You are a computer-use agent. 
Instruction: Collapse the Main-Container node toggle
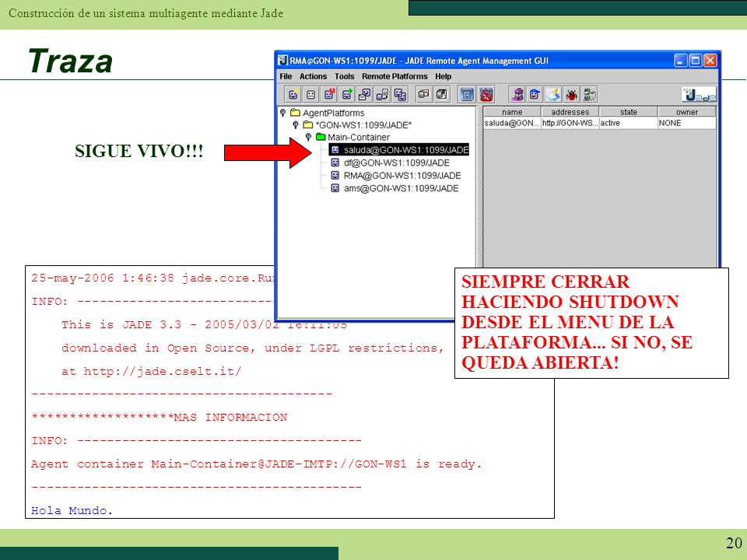point(308,137)
